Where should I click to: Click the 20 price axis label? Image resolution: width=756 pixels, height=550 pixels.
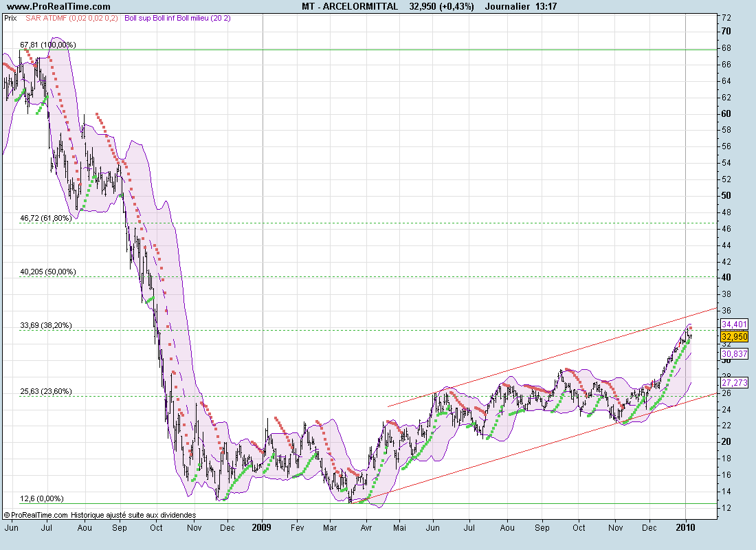tap(726, 442)
